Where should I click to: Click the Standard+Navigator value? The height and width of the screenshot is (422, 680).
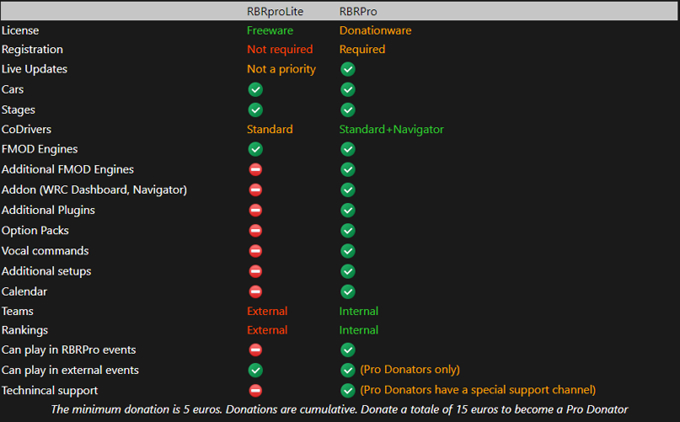point(392,129)
